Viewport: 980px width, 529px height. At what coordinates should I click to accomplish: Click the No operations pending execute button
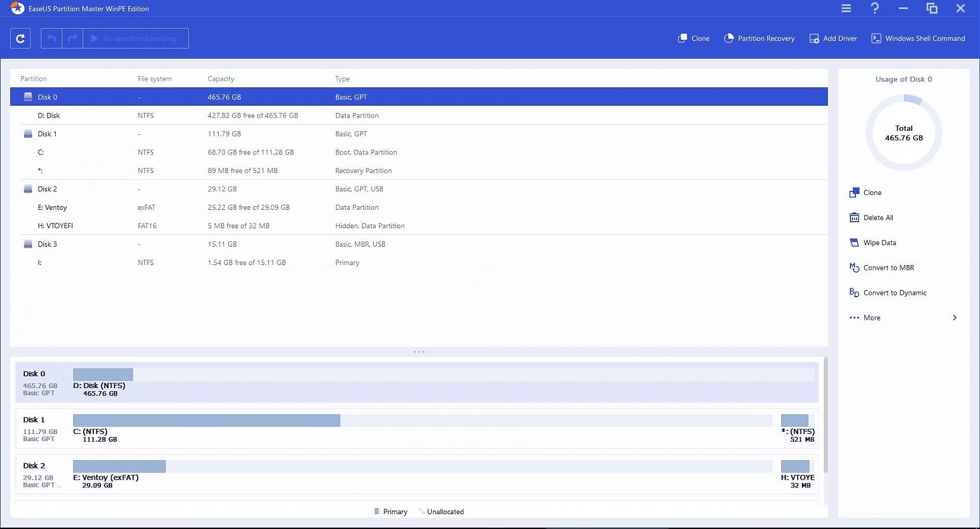pos(135,39)
